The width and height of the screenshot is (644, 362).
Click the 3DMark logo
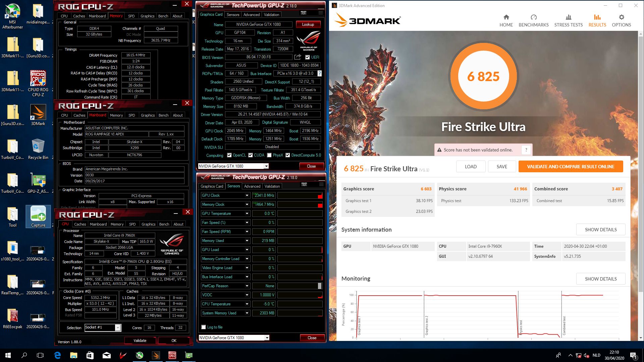tap(368, 20)
